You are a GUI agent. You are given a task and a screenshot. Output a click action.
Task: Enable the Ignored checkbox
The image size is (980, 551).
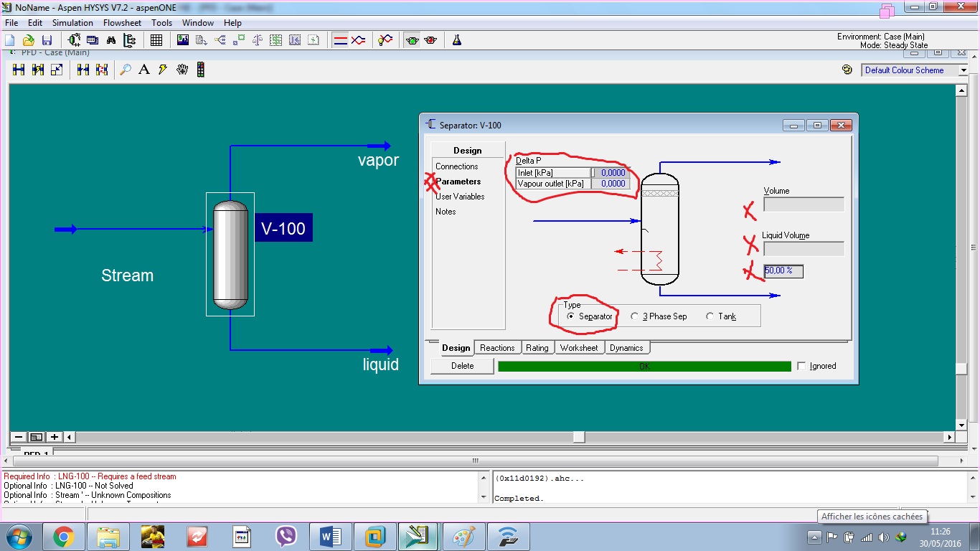click(x=802, y=366)
